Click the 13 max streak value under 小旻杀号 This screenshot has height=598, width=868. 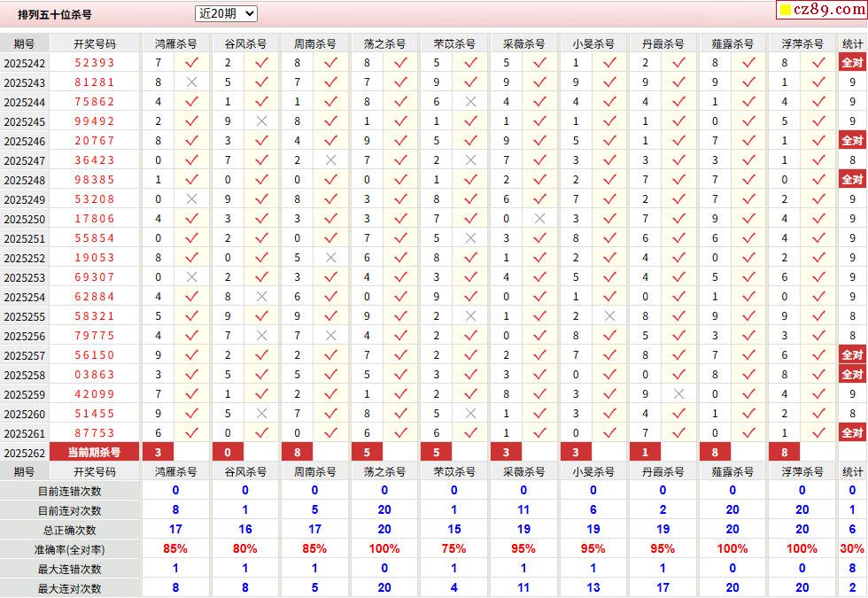pos(593,587)
